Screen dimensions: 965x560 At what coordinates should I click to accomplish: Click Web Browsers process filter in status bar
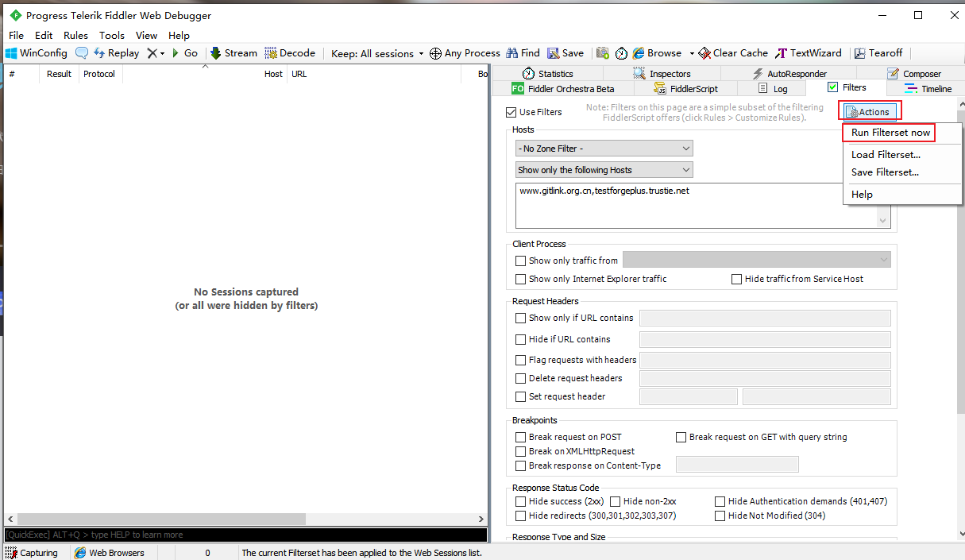pyautogui.click(x=110, y=553)
